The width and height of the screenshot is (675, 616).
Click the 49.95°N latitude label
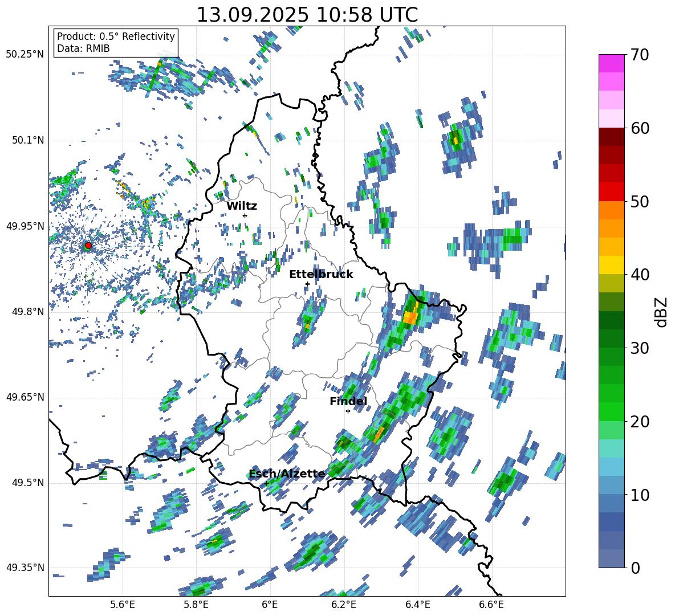click(x=26, y=226)
